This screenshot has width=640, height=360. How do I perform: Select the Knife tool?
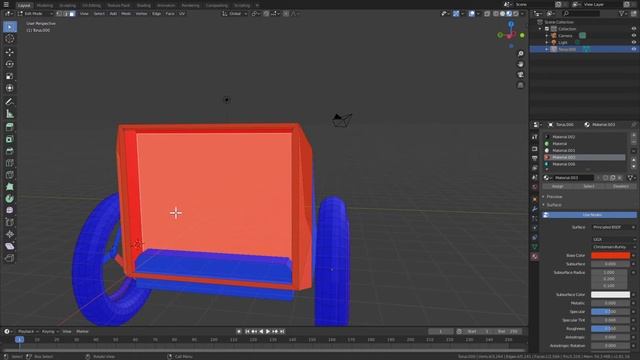click(10, 175)
